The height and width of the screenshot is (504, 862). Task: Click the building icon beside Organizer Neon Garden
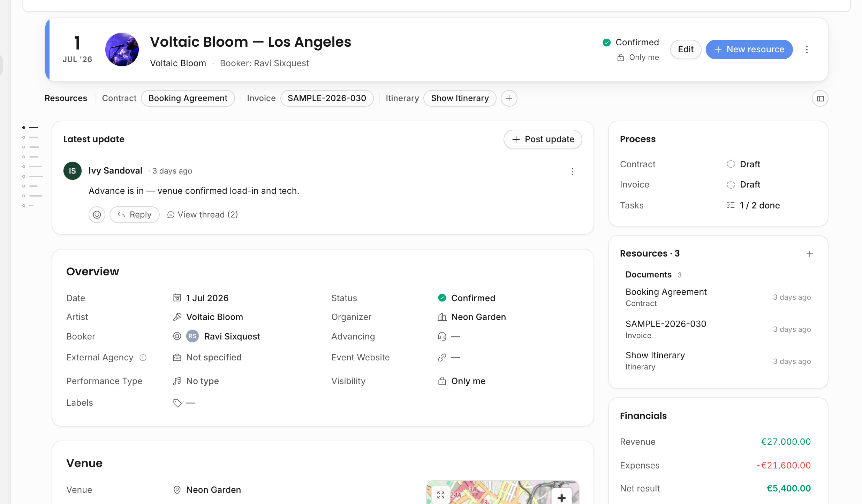point(442,317)
